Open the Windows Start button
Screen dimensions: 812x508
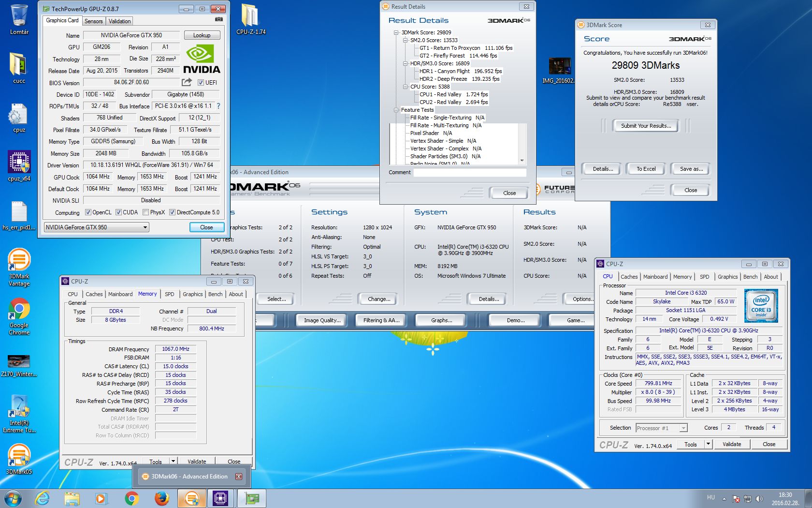13,498
